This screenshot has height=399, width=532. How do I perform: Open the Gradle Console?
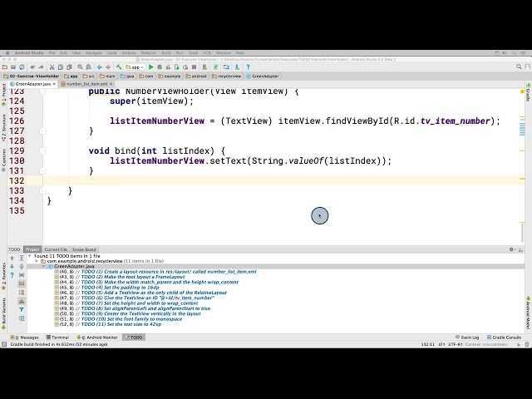coord(505,337)
